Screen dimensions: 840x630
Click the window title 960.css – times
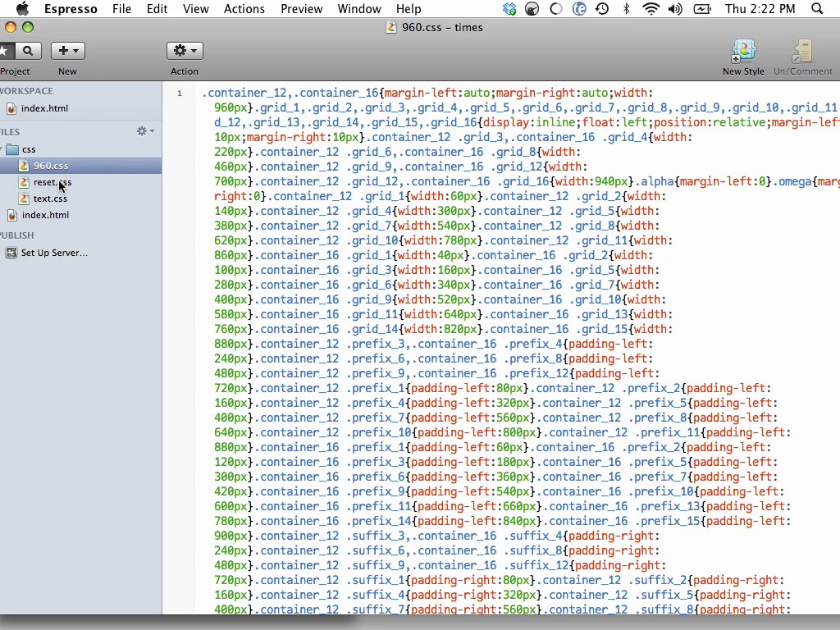coord(442,27)
